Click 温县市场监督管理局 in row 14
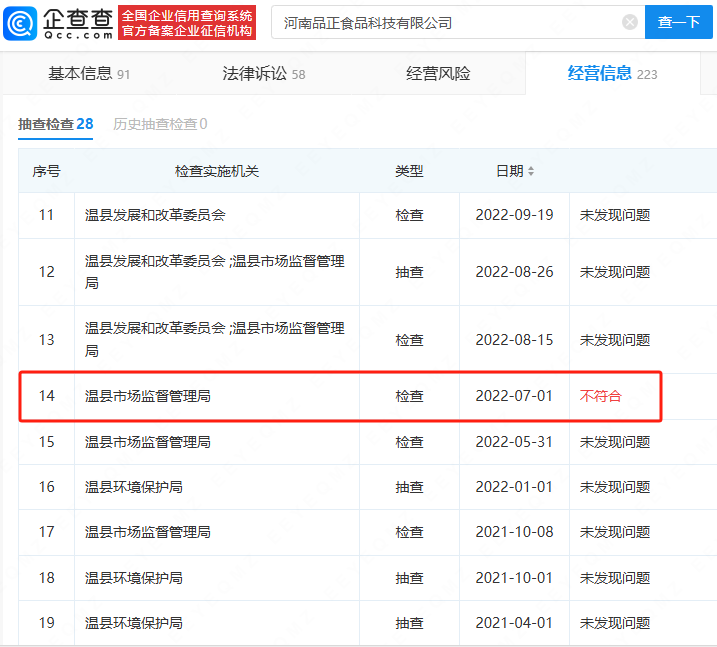This screenshot has height=647, width=717. [148, 396]
